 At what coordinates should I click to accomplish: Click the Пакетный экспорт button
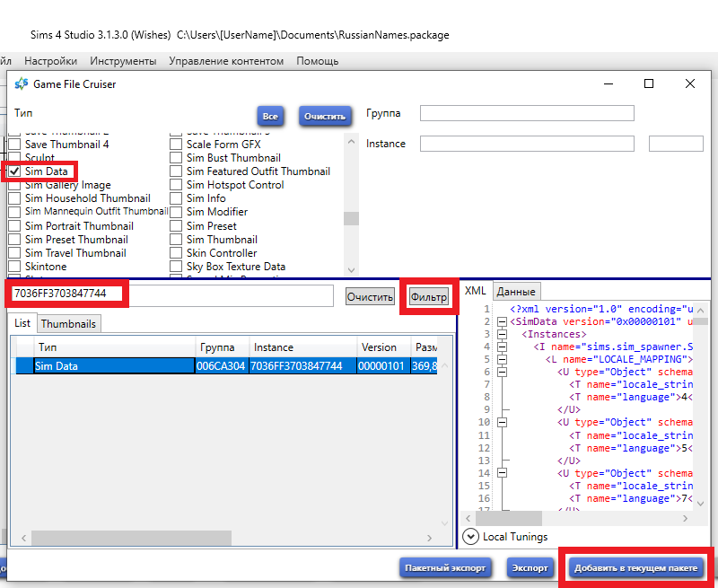[x=445, y=567]
